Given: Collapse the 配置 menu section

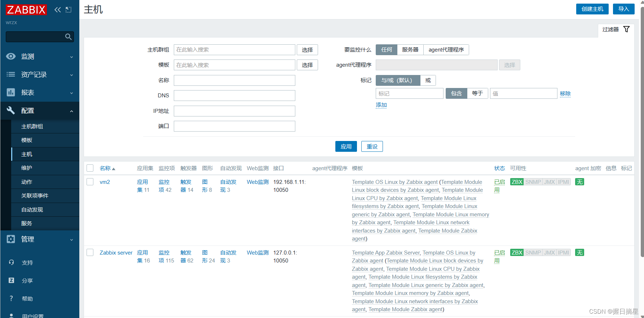Looking at the screenshot, I should point(40,110).
